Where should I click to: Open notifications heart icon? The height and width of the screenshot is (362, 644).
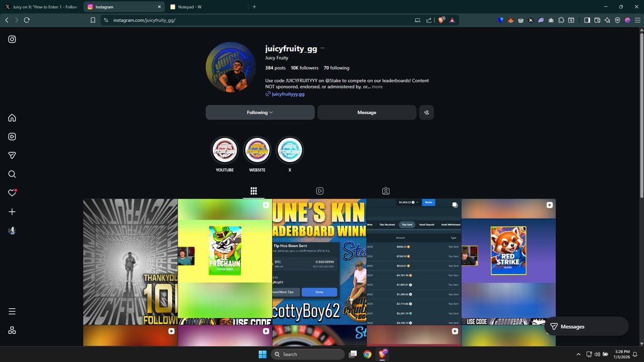click(12, 193)
